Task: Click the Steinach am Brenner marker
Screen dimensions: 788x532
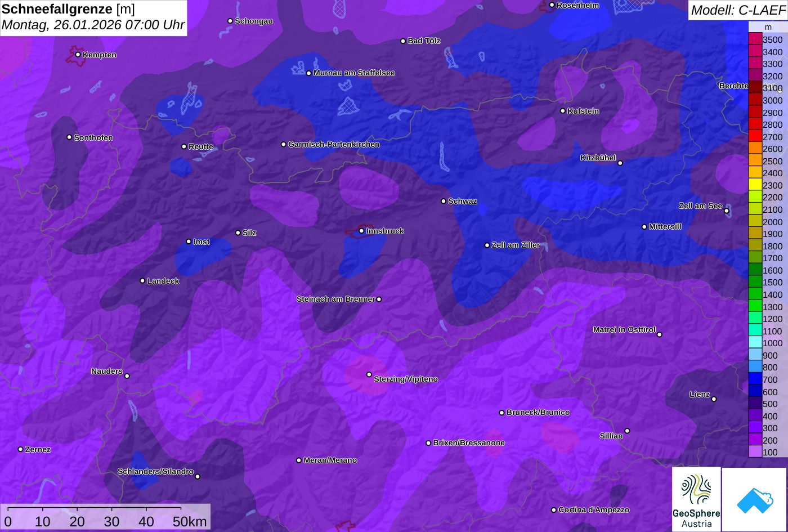Action: [379, 299]
